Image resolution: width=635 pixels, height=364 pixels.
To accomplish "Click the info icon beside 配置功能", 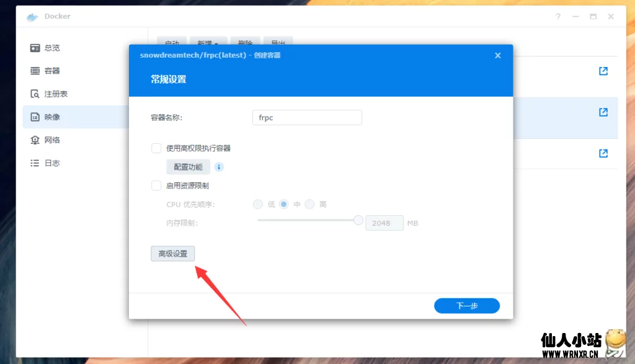I will tap(219, 167).
